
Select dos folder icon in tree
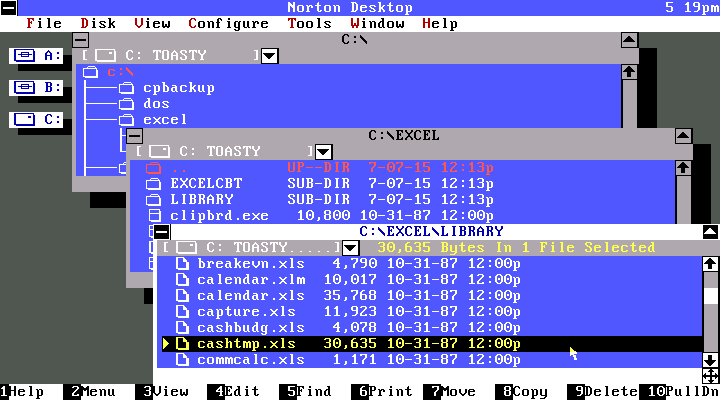126,104
